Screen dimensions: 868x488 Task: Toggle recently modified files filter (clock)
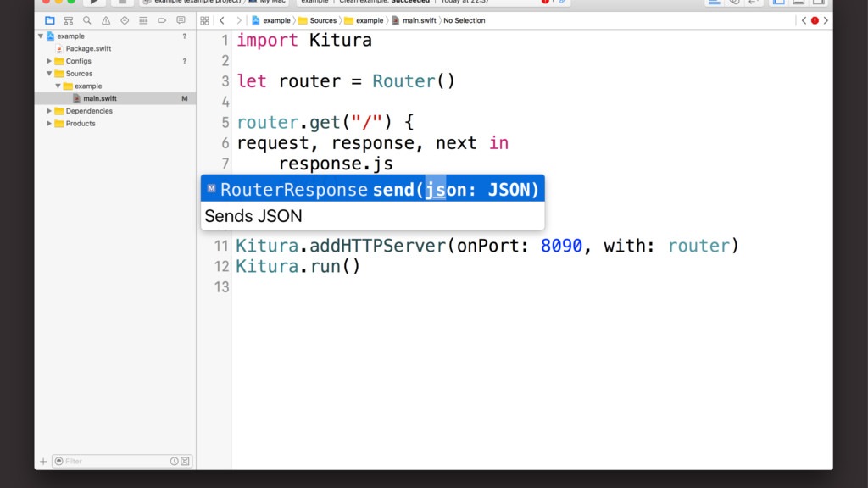175,461
